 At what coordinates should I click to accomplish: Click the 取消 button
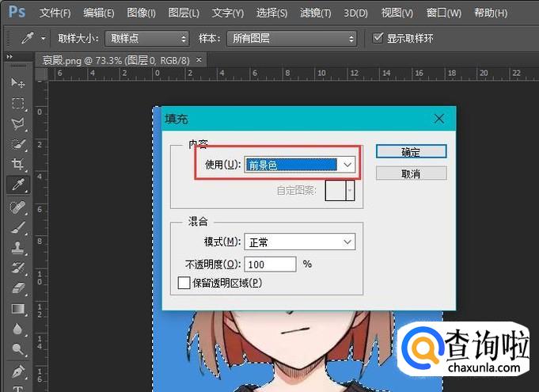point(411,173)
